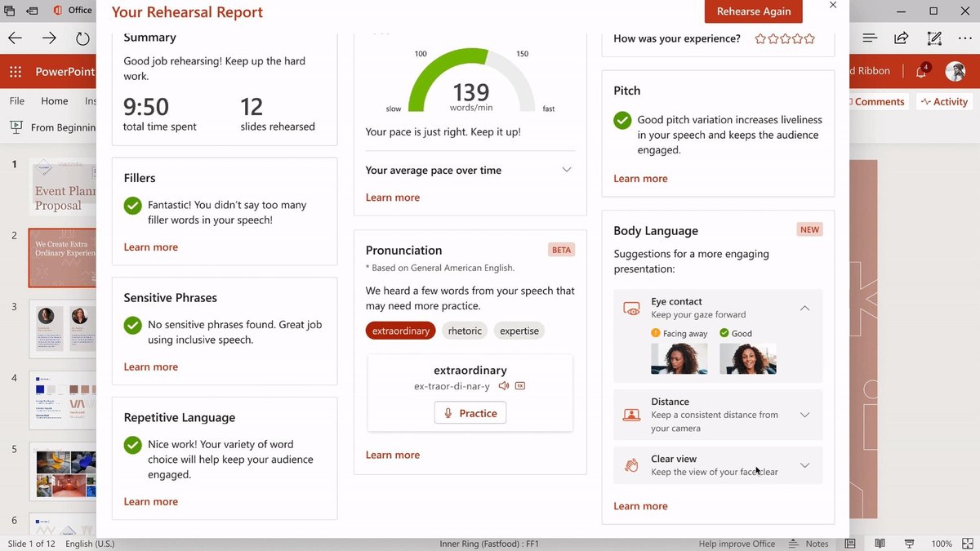Open the tab overview icon in title bar
This screenshot has width=980, height=551.
[10, 11]
